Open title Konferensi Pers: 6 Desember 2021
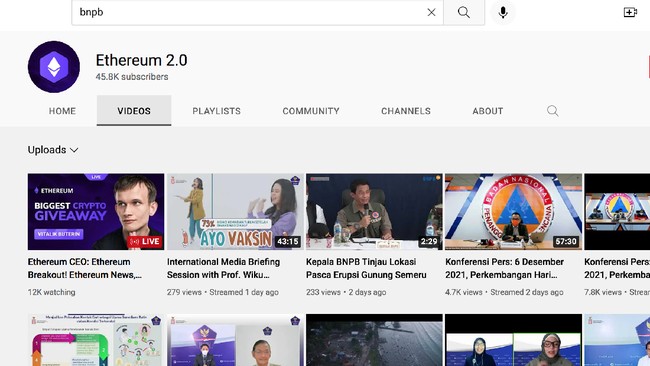The height and width of the screenshot is (366, 650). click(x=504, y=268)
